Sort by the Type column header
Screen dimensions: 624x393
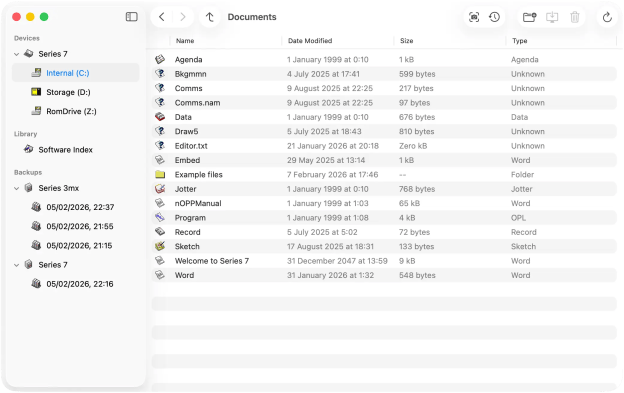pos(520,41)
